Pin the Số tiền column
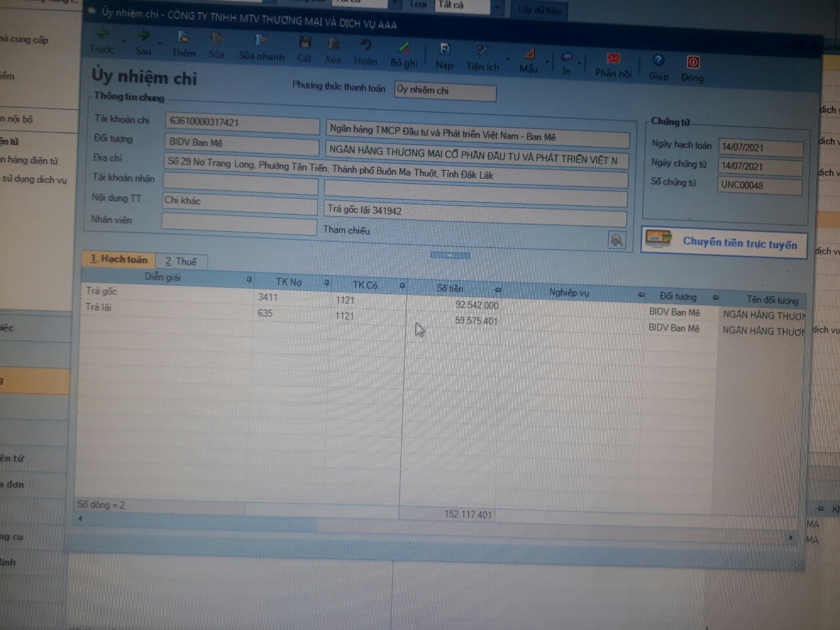Viewport: 840px width, 630px height. coord(497,289)
